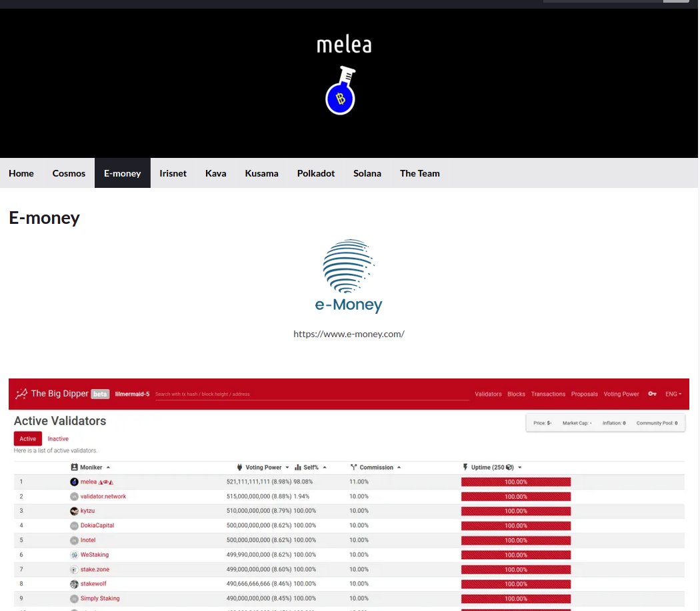Open the melea validator link

click(89, 482)
